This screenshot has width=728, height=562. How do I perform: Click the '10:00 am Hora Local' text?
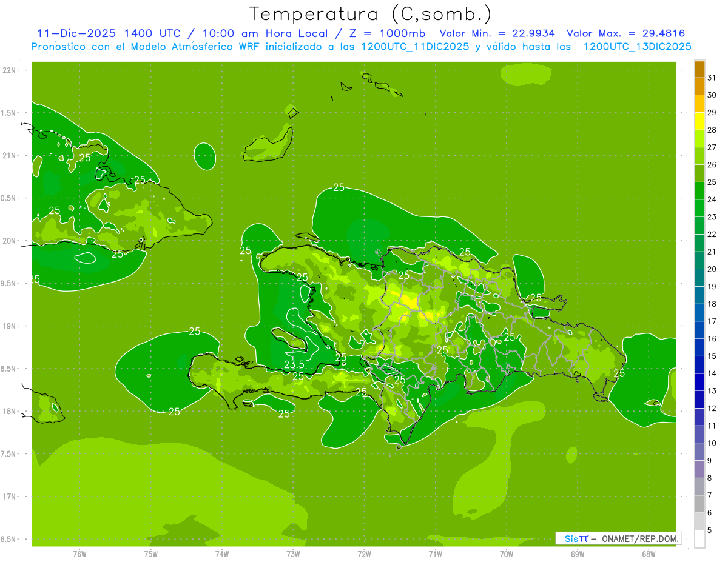tap(263, 33)
